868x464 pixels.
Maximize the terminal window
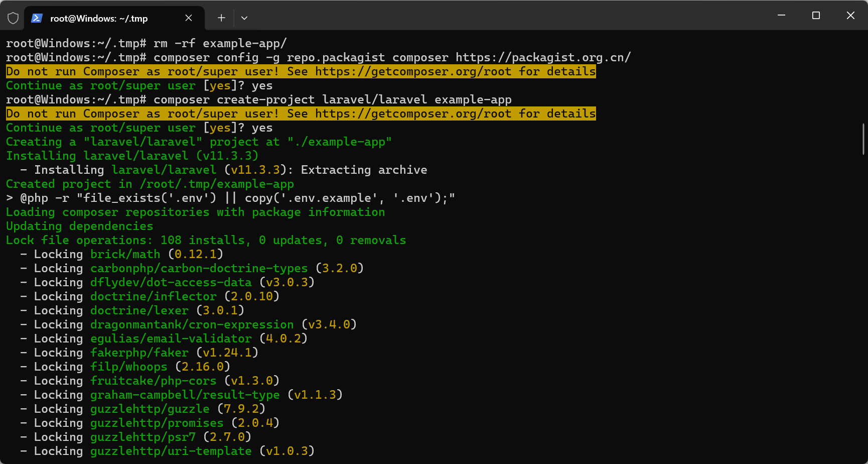point(816,16)
